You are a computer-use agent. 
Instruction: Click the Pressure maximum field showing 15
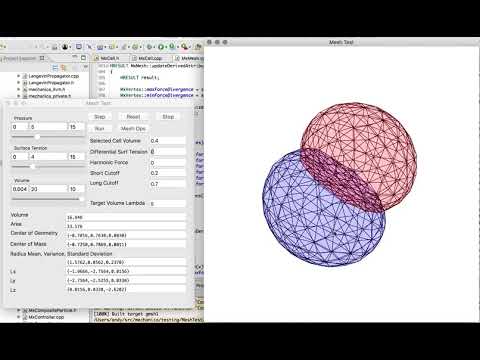tap(76, 127)
